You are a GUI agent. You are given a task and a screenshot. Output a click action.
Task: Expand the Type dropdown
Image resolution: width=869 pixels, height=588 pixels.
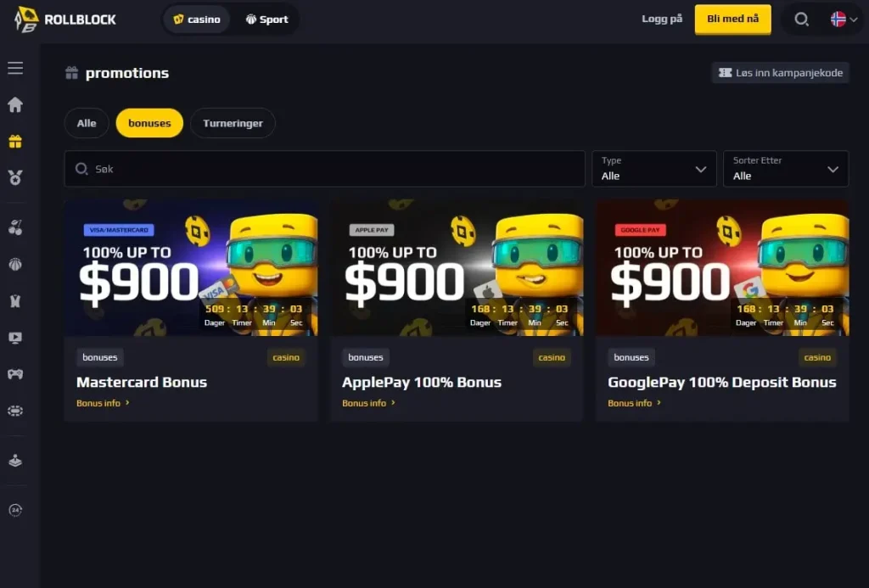coord(654,169)
